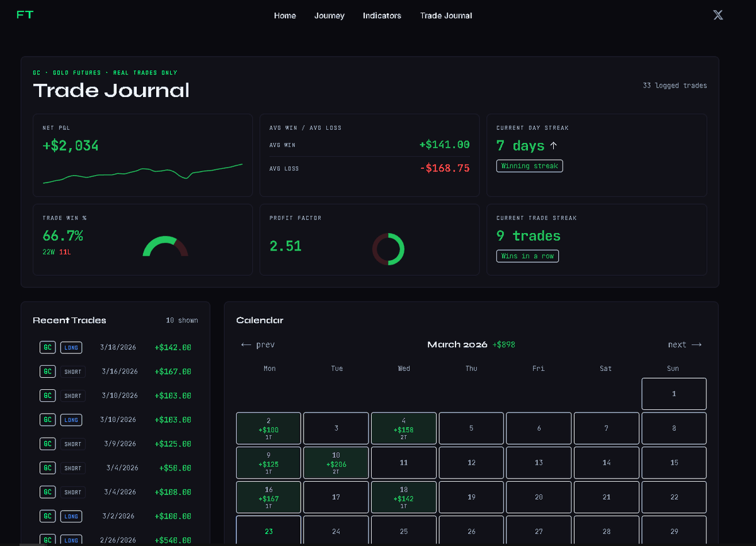Click the Wins in a row badge

point(527,256)
